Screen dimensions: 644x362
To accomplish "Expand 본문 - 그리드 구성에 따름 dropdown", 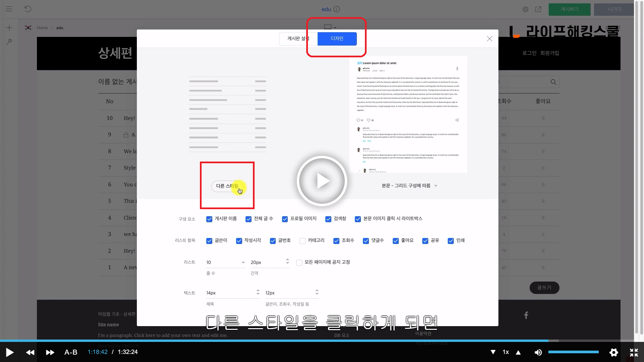I will (409, 186).
